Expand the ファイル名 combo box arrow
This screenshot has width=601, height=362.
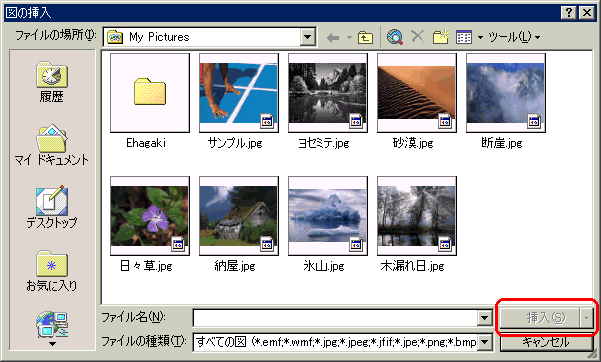pyautogui.click(x=484, y=318)
